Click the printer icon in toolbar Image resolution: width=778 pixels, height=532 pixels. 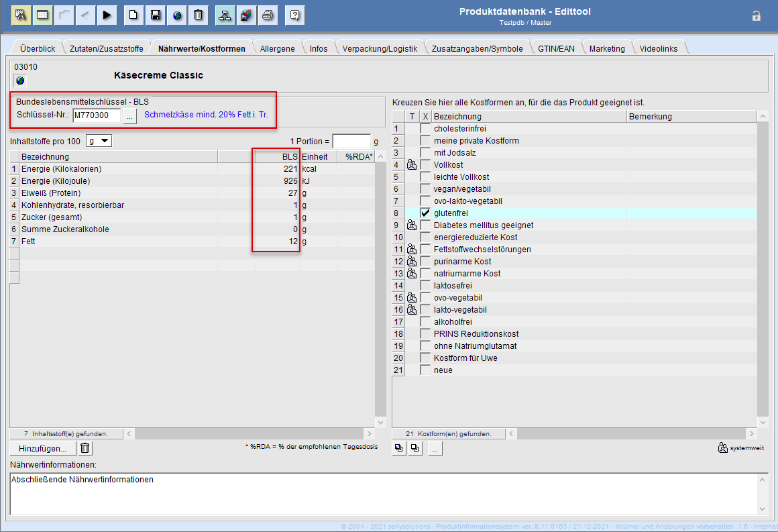pyautogui.click(x=268, y=15)
